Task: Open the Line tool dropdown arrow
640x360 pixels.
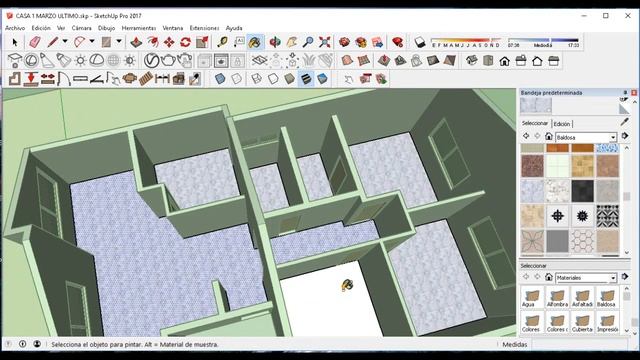Action: click(x=65, y=42)
